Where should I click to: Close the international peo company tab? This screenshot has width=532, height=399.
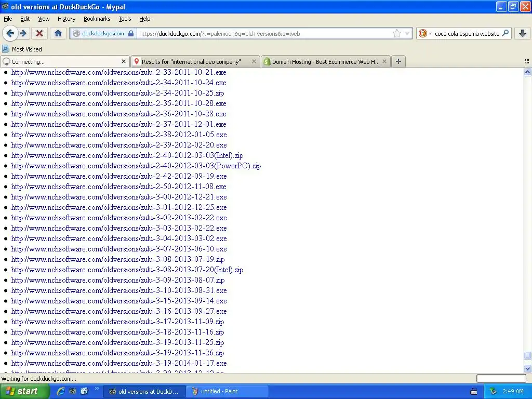254,61
